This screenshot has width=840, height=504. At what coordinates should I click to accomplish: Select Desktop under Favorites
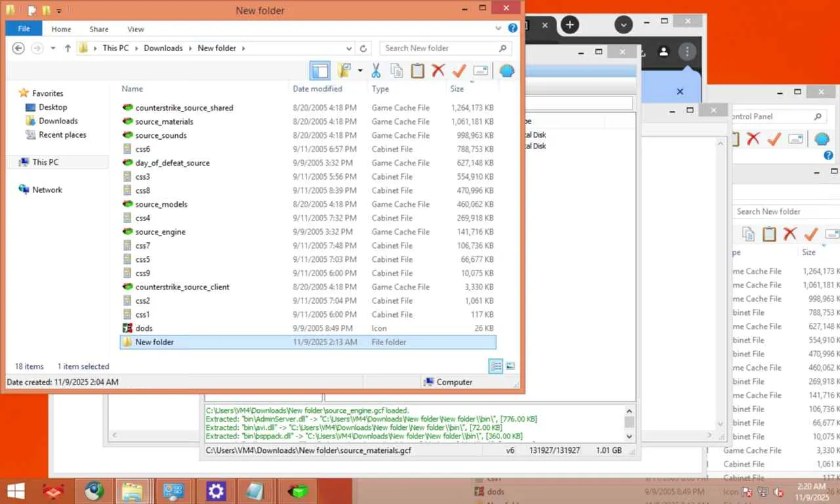pos(52,107)
